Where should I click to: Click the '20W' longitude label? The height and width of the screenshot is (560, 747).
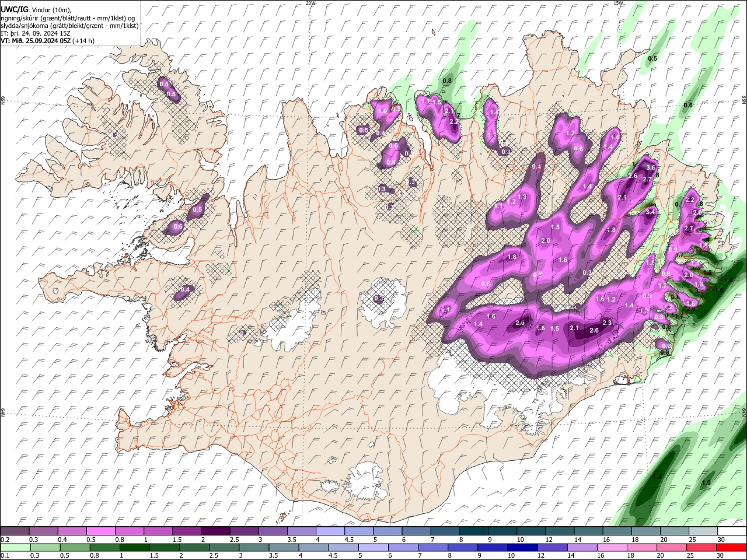click(310, 3)
